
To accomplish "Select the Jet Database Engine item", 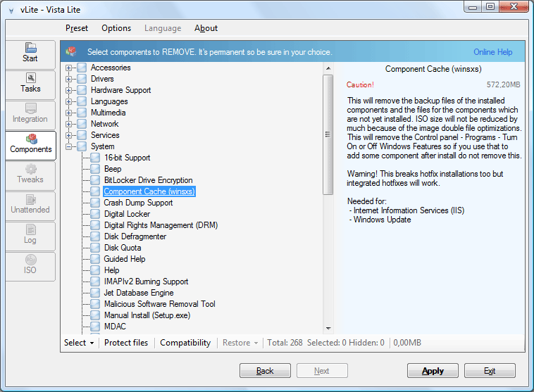I will 139,293.
